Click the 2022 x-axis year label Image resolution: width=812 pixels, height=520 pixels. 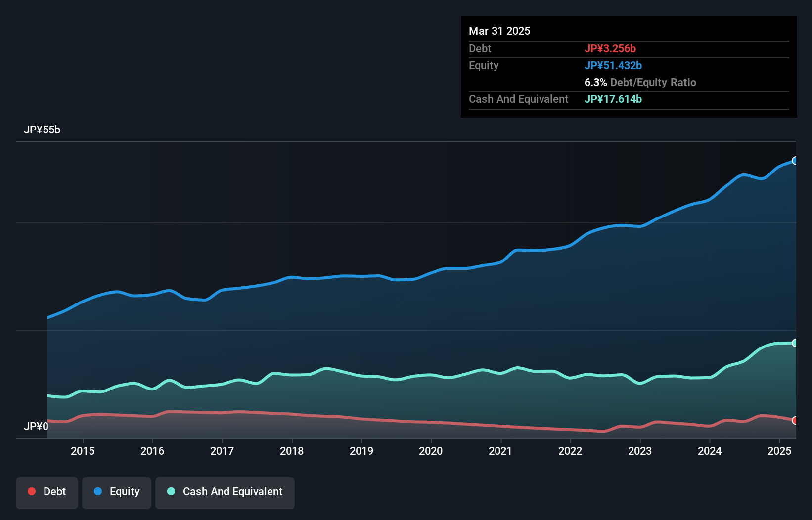click(x=570, y=451)
